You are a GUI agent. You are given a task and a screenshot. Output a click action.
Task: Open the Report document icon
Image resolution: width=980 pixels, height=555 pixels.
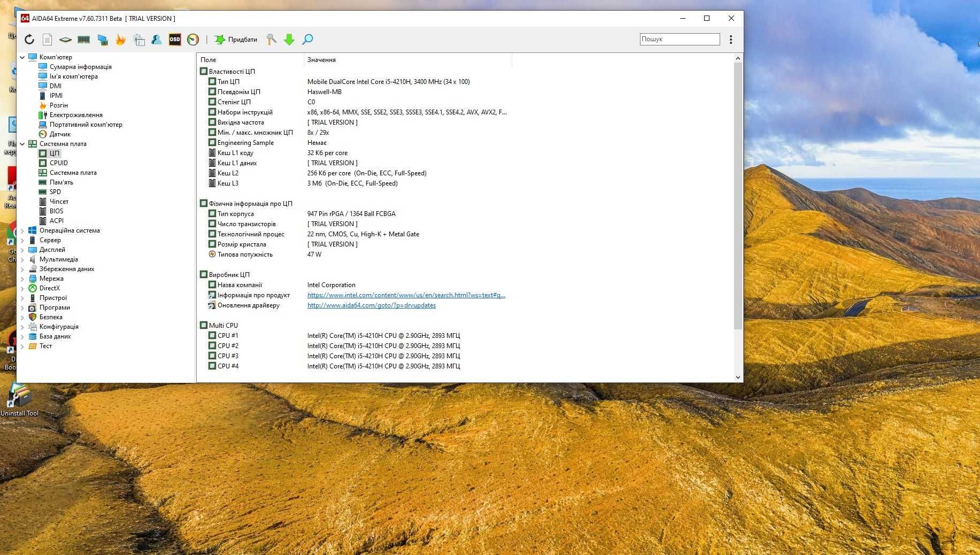pos(48,39)
